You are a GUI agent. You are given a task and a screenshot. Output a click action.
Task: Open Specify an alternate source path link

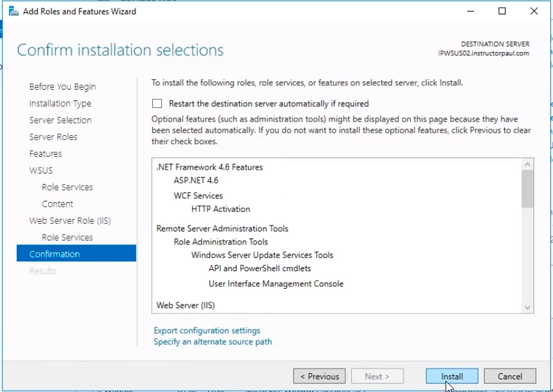tap(213, 341)
